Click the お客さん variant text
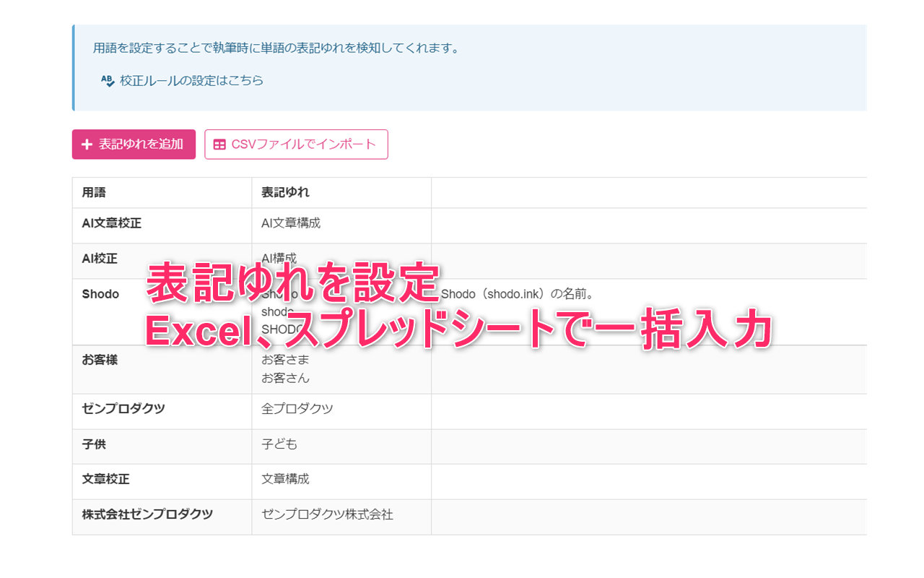Viewport: 924px width, 578px height. point(285,378)
